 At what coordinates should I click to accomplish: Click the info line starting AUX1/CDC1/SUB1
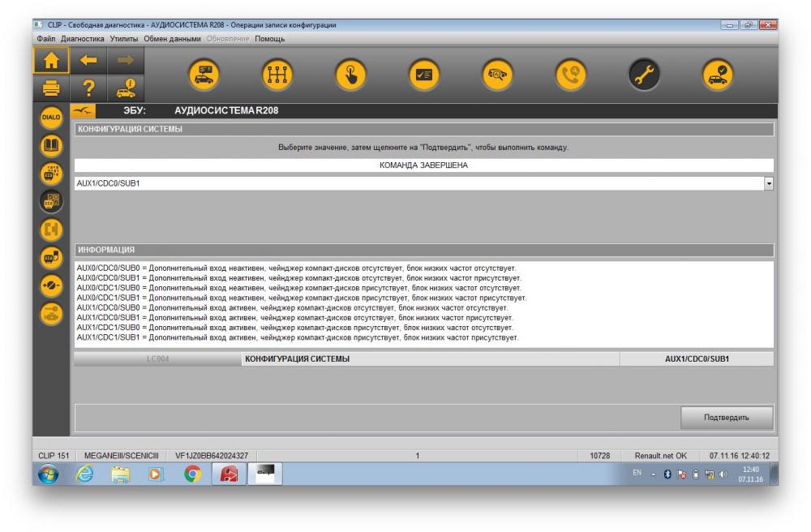point(298,337)
